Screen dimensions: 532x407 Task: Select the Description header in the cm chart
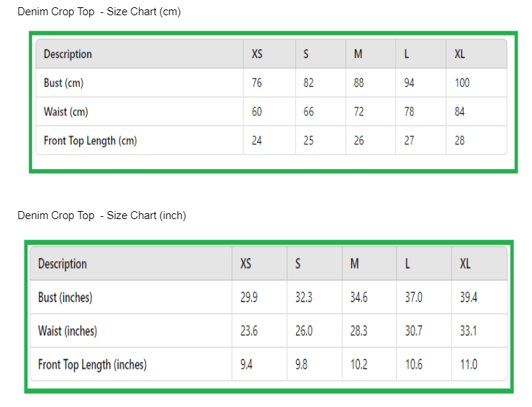tap(67, 54)
